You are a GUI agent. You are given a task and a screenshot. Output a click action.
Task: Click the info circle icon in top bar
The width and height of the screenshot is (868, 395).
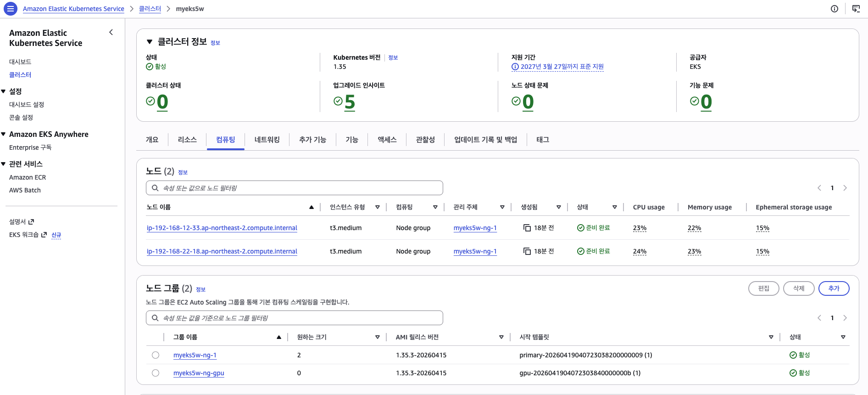[x=835, y=9]
